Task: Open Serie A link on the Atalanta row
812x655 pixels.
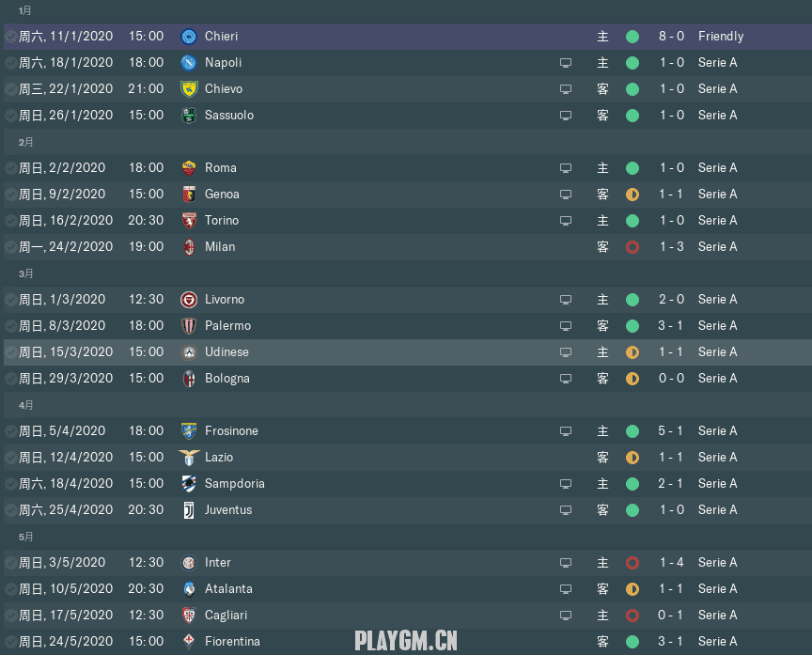Action: (717, 589)
